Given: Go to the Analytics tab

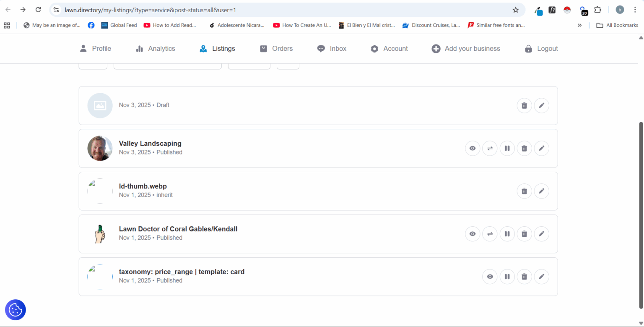Looking at the screenshot, I should click(156, 49).
